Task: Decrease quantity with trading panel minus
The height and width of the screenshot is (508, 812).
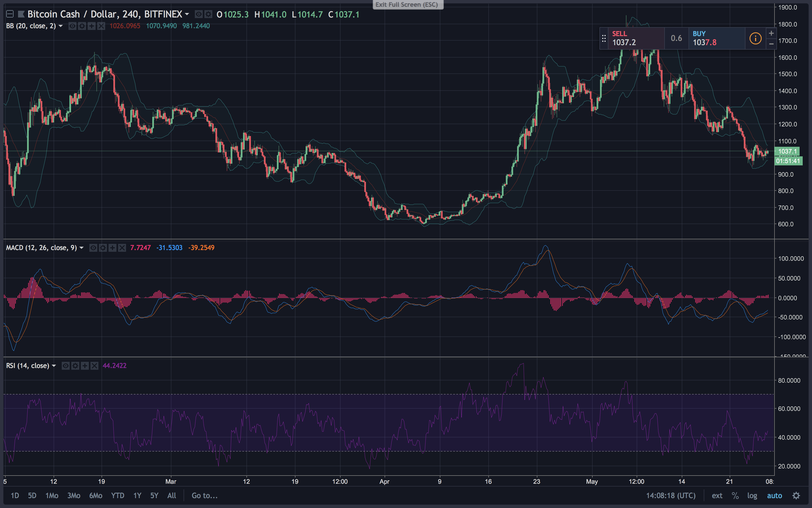Action: [x=771, y=44]
